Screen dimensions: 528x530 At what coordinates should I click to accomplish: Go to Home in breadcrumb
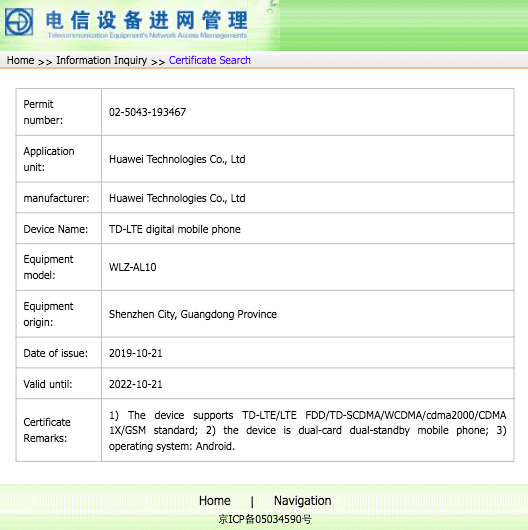click(x=20, y=60)
